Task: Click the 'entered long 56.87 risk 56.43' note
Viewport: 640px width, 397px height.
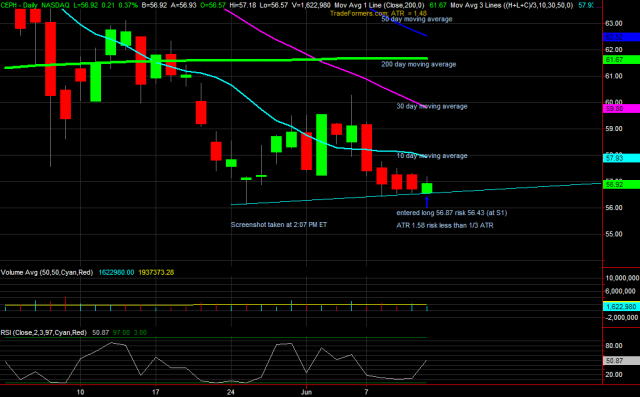Action: pos(451,213)
